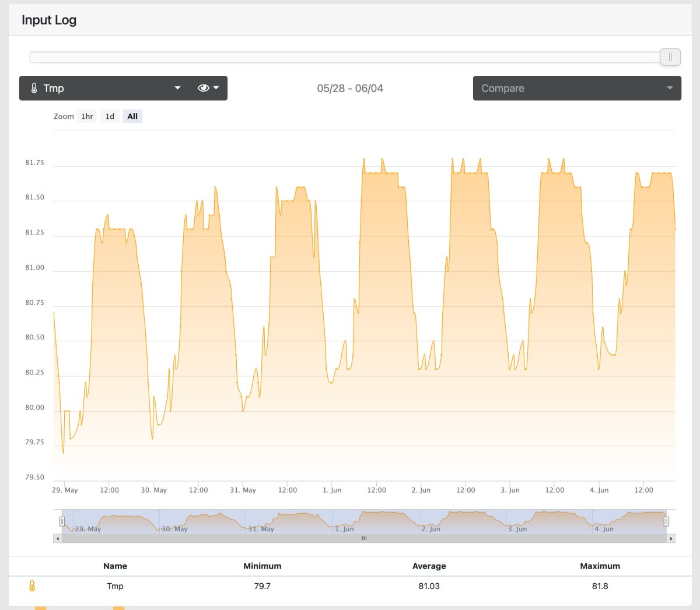Image resolution: width=700 pixels, height=610 pixels.
Task: Click the Maximum column header
Action: [x=600, y=566]
